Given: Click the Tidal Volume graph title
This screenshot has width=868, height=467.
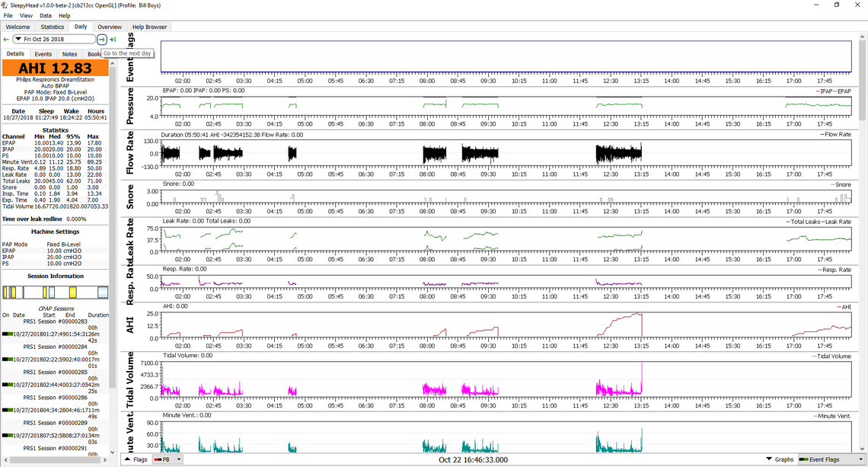Looking at the screenshot, I should coord(130,379).
